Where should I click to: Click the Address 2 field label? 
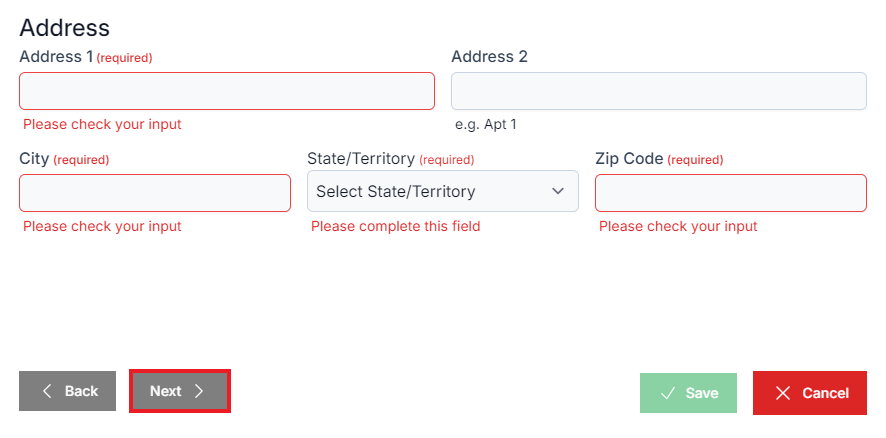489,57
